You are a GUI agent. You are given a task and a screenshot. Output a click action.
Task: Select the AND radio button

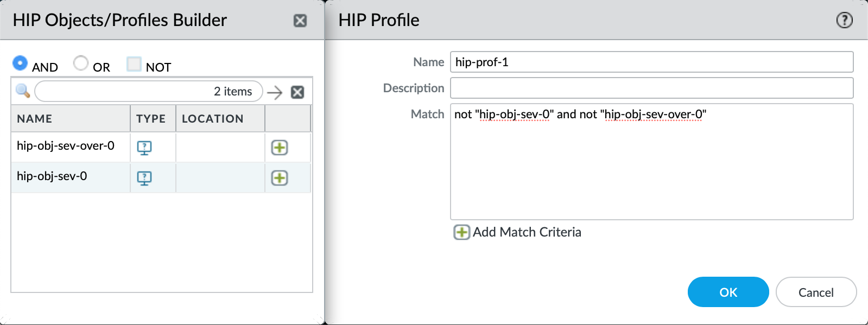[20, 63]
